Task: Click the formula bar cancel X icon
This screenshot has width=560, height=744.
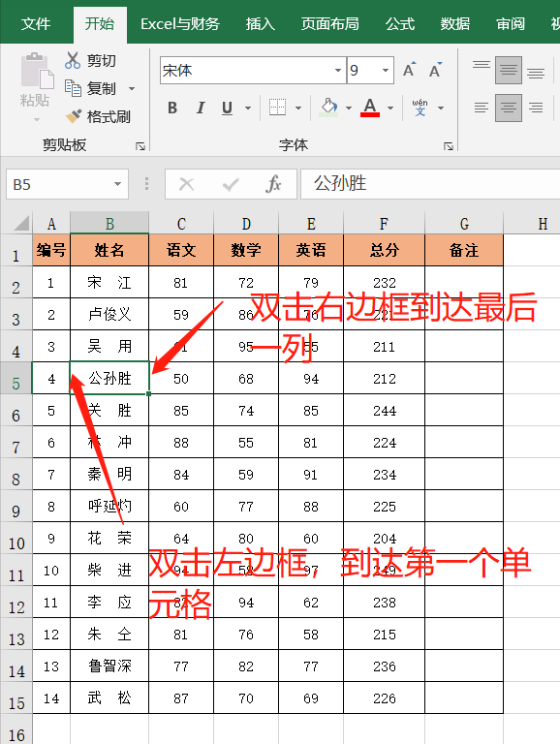Action: [187, 184]
